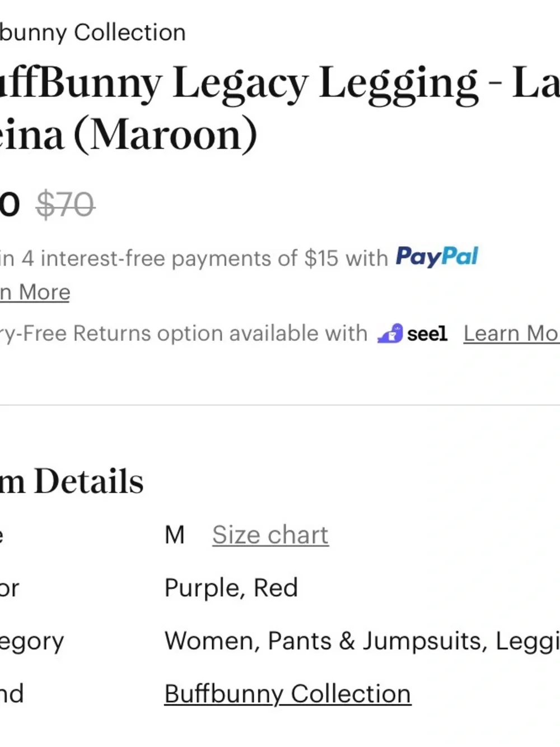Click the Brand row label
This screenshot has height=747, width=560.
click(x=12, y=694)
